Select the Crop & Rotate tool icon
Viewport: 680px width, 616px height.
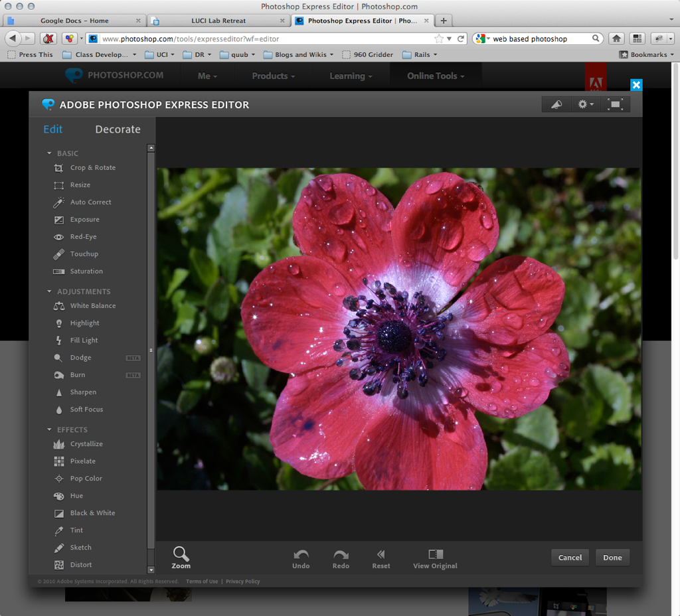(58, 168)
